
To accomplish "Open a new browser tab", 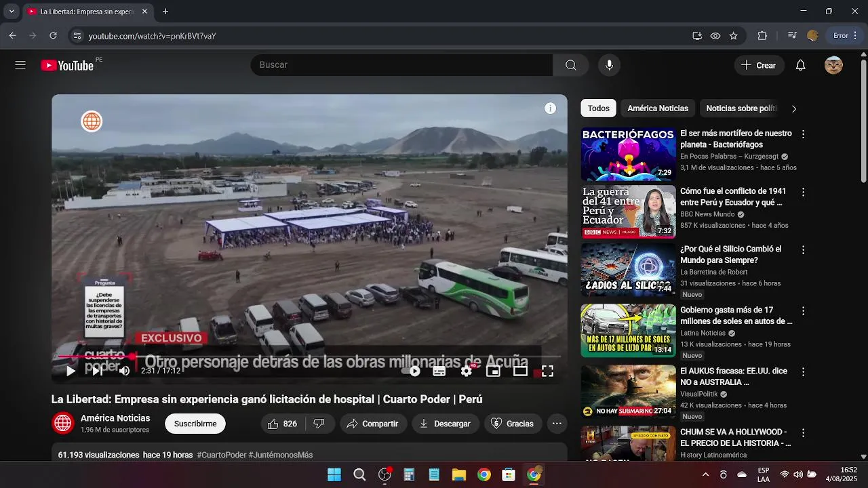I will click(x=165, y=12).
